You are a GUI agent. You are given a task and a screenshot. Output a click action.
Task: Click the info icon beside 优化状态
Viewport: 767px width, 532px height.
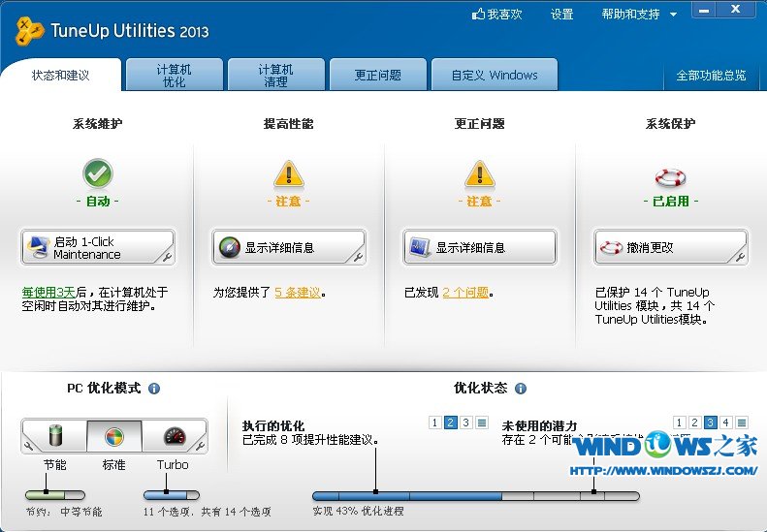521,389
